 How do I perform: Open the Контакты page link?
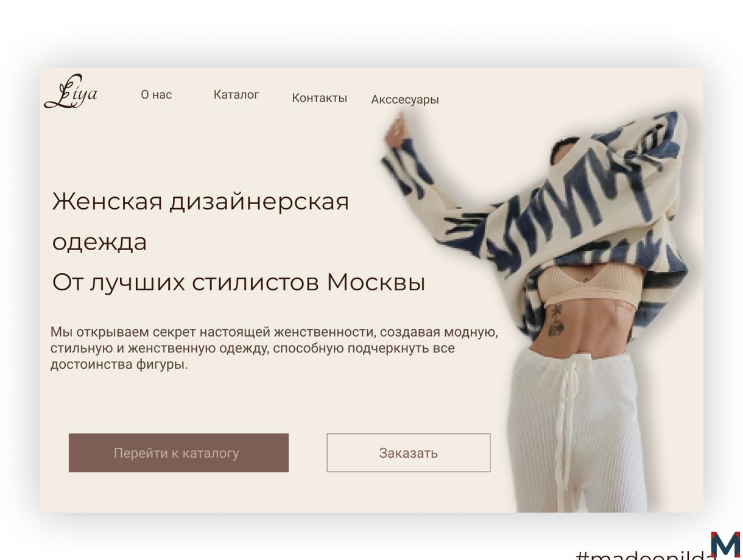coord(319,98)
